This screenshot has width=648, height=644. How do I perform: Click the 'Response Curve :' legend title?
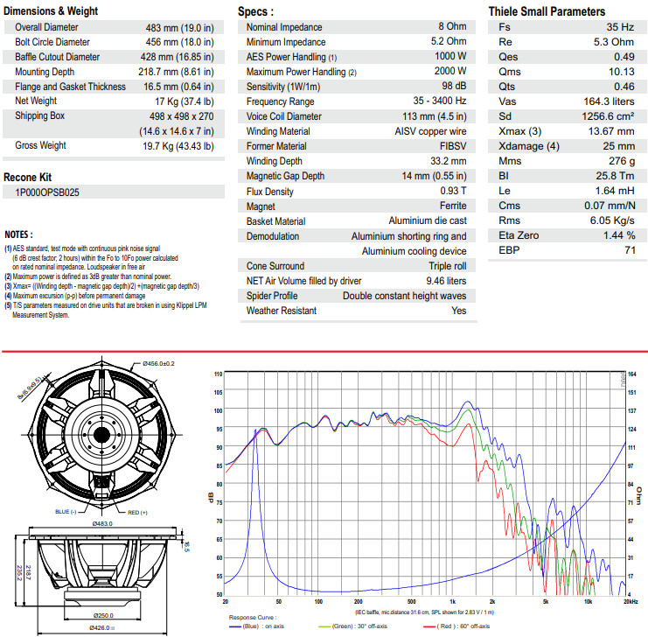(x=253, y=618)
